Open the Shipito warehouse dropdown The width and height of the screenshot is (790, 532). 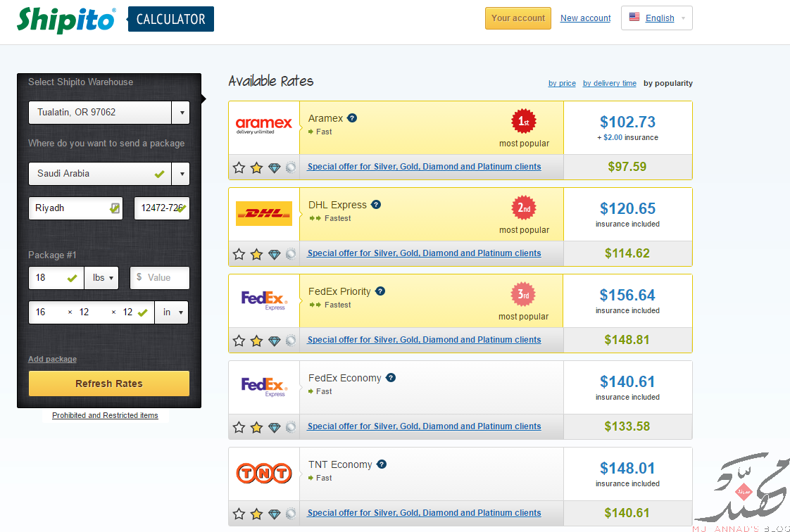[x=109, y=112]
